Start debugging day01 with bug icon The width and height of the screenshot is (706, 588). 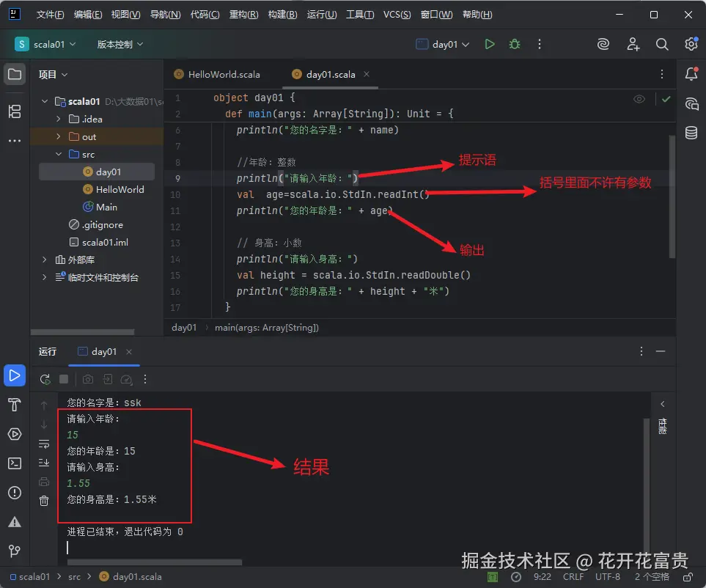tap(514, 44)
